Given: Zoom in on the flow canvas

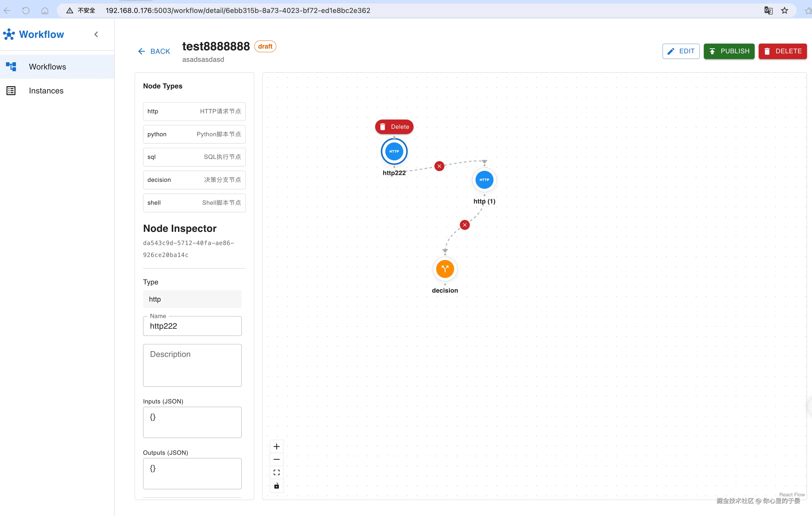Looking at the screenshot, I should pyautogui.click(x=276, y=447).
